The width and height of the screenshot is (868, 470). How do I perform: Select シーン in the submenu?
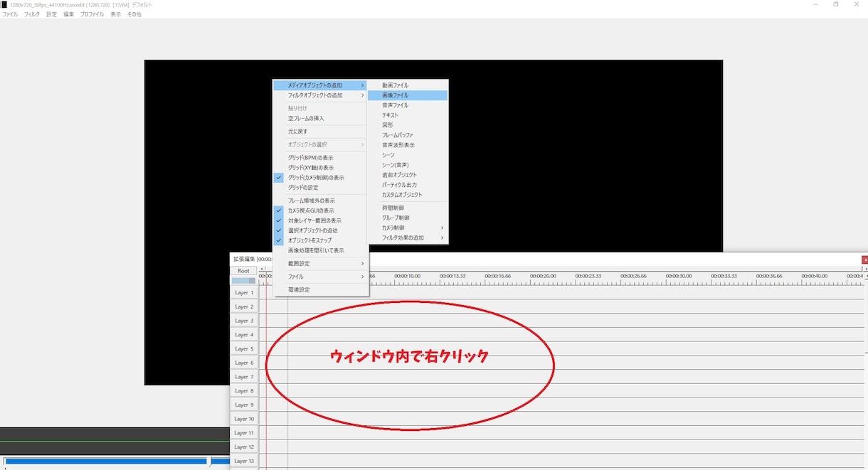[x=407, y=155]
